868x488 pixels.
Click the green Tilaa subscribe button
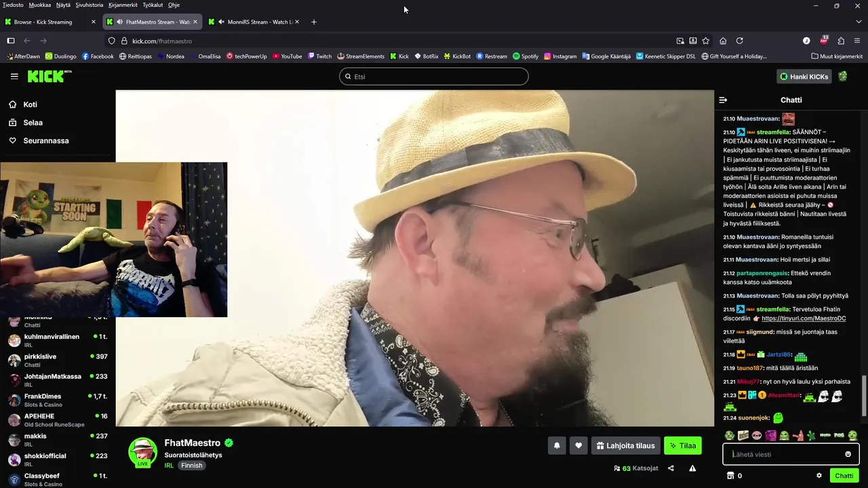pyautogui.click(x=683, y=445)
